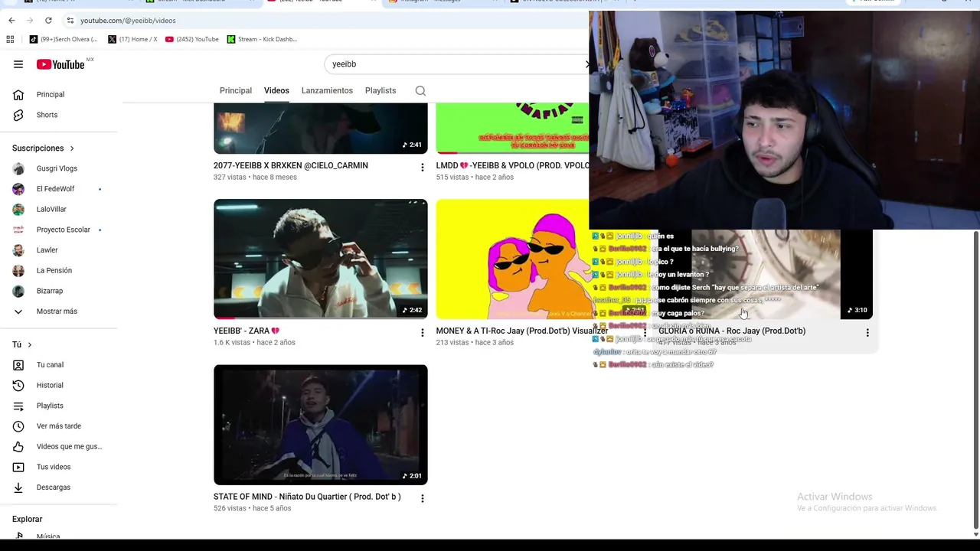Open the Serch Olvera bookmark
980x551 pixels.
click(64, 39)
